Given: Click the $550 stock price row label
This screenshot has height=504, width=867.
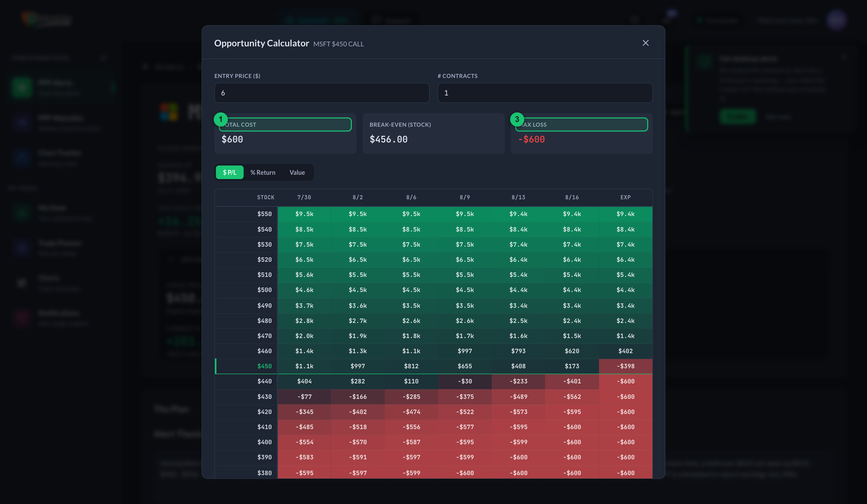Looking at the screenshot, I should [264, 214].
